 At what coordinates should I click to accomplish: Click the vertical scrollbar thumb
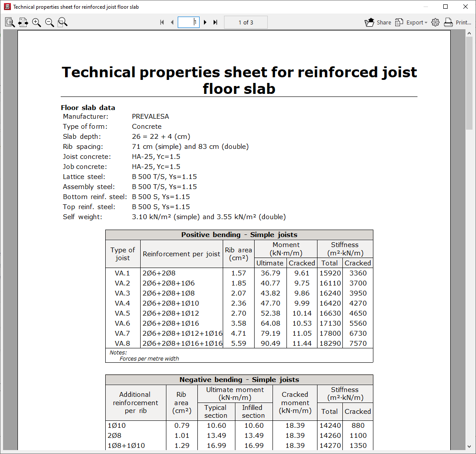pyautogui.click(x=469, y=83)
